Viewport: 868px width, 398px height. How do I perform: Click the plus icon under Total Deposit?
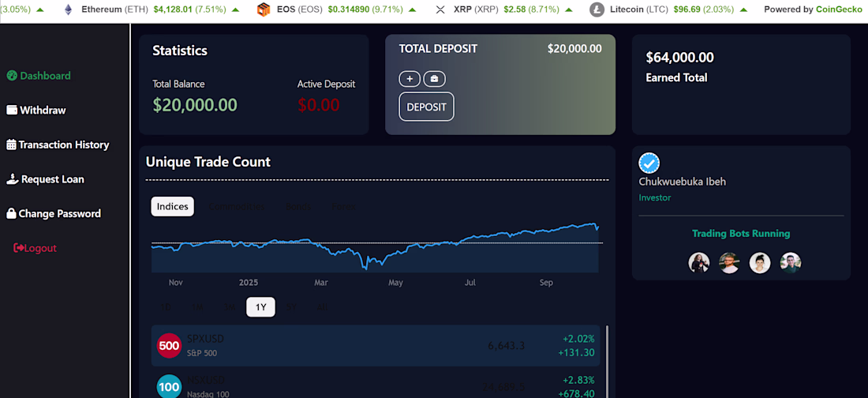(410, 79)
